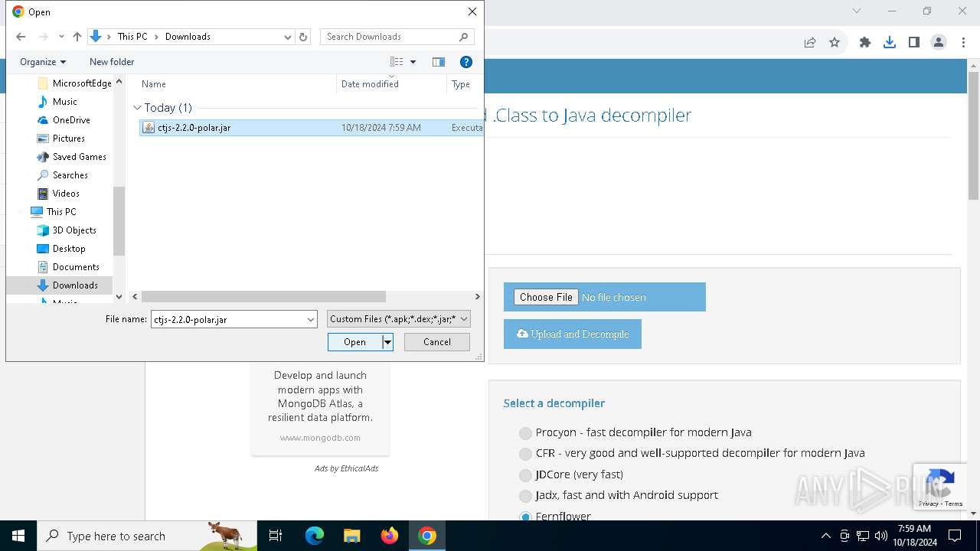980x551 pixels.
Task: Share this page in Chrome
Action: point(810,42)
